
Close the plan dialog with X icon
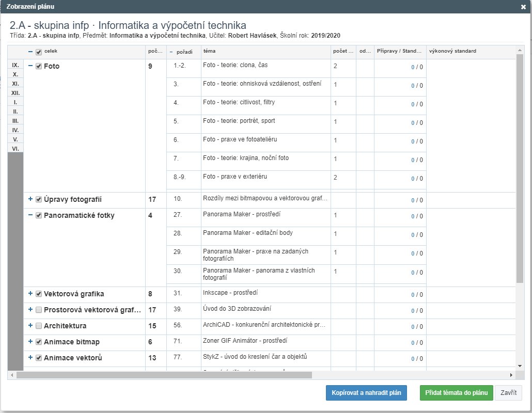coord(523,7)
